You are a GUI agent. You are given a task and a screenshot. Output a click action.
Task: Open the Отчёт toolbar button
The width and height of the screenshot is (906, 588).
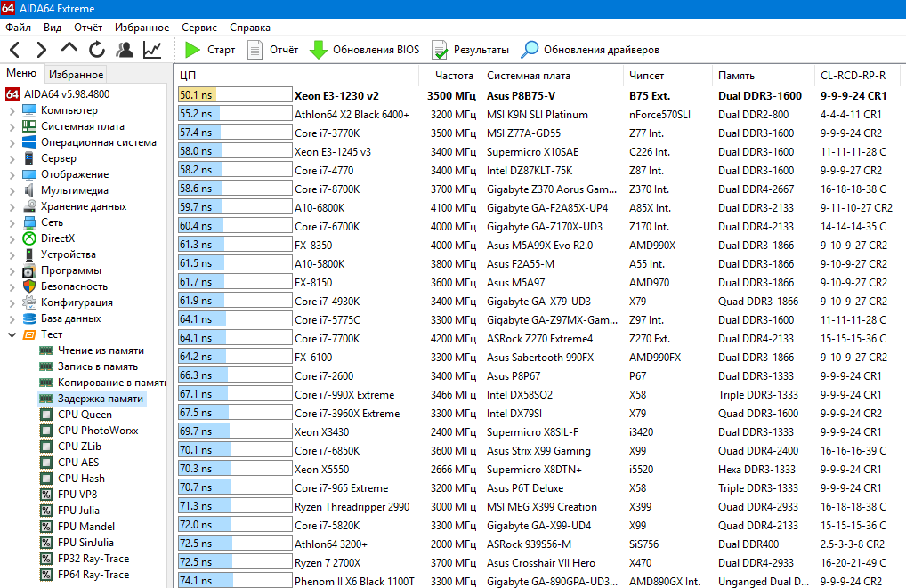272,50
